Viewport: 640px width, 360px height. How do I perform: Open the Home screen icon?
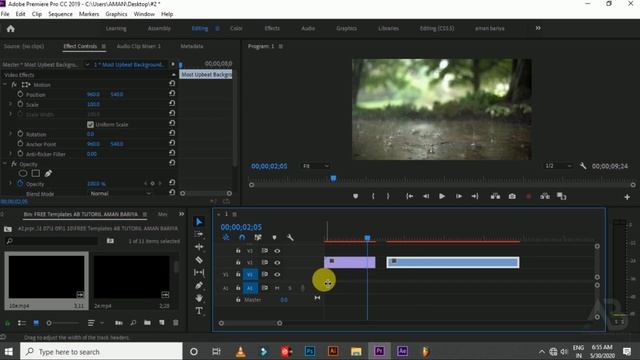point(11,29)
